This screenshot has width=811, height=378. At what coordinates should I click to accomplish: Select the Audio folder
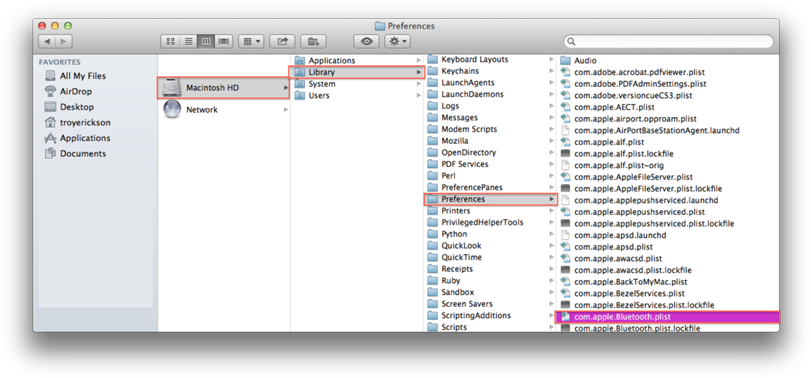click(668, 61)
